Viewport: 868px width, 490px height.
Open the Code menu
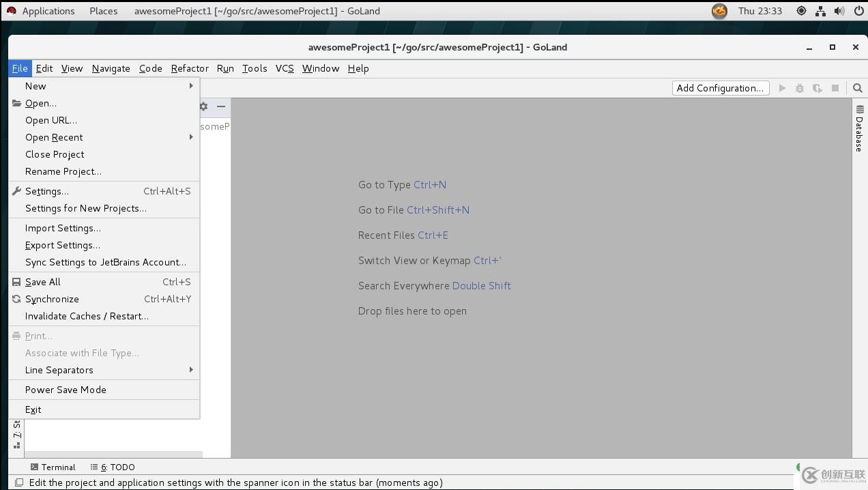coord(150,68)
